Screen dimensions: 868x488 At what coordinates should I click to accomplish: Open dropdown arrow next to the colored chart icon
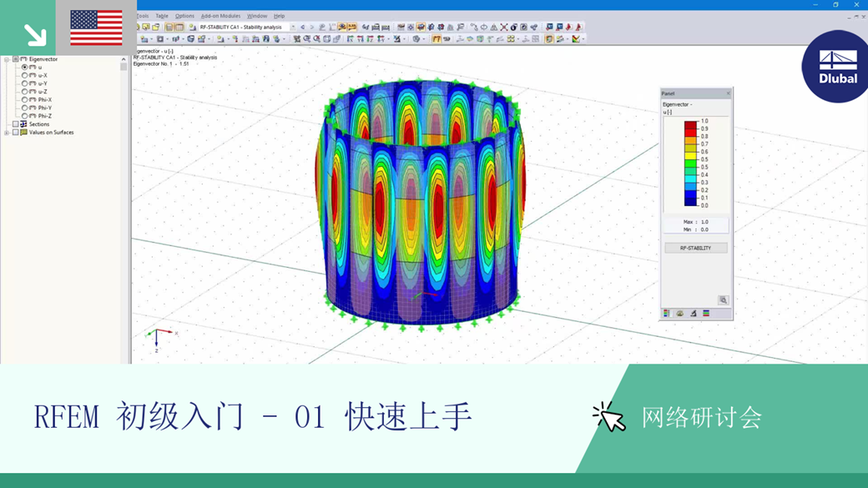pyautogui.click(x=583, y=39)
